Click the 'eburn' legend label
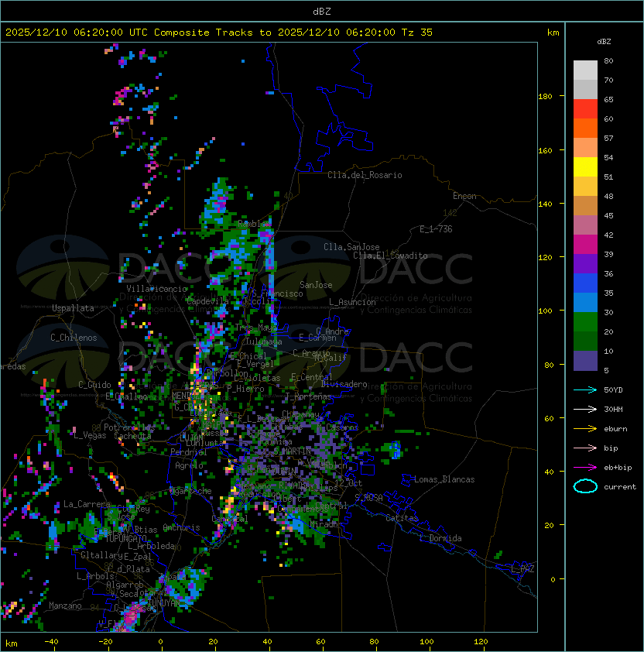This screenshot has width=644, height=652. click(x=615, y=429)
